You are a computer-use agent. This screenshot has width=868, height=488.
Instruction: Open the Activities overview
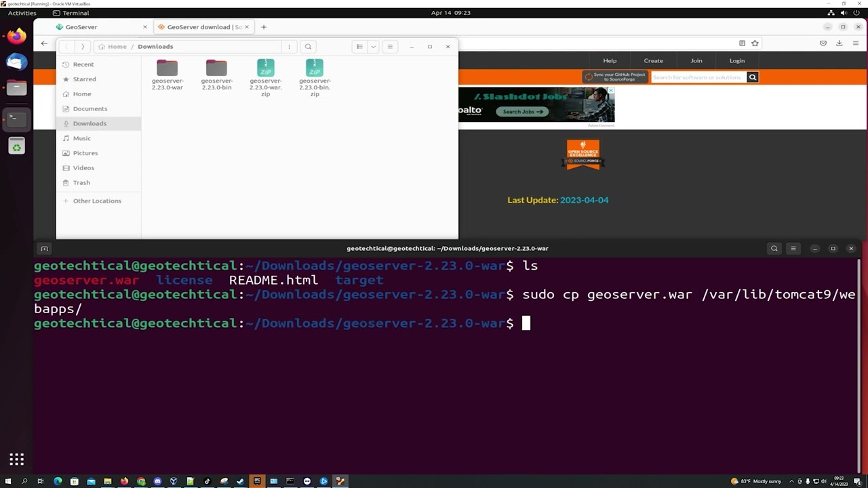(x=22, y=13)
